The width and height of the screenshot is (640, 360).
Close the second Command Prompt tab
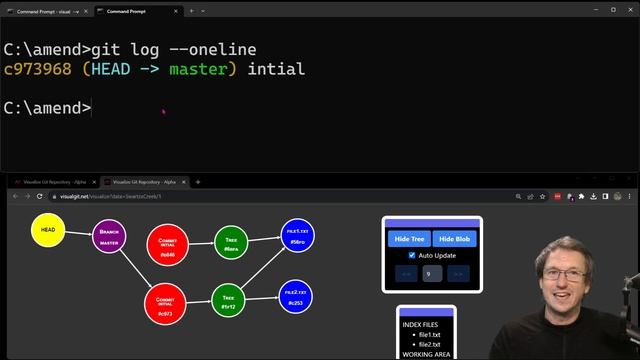click(176, 11)
